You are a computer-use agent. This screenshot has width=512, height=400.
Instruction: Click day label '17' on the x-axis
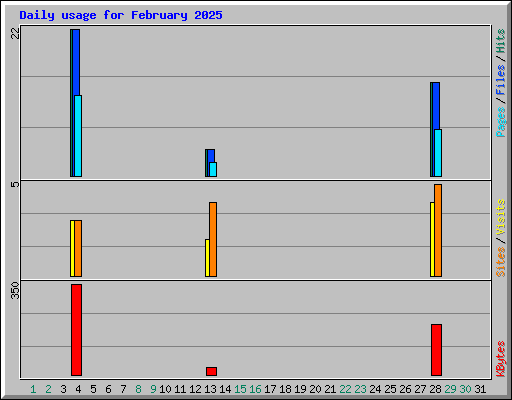click(x=270, y=389)
